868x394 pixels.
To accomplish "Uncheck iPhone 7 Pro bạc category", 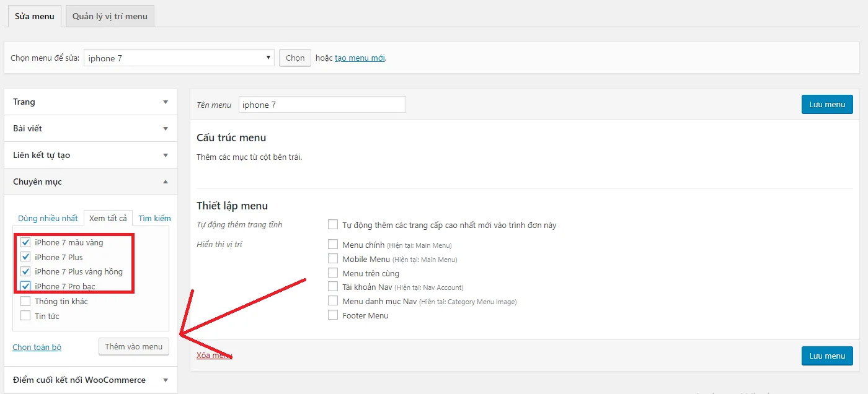I will coord(25,286).
